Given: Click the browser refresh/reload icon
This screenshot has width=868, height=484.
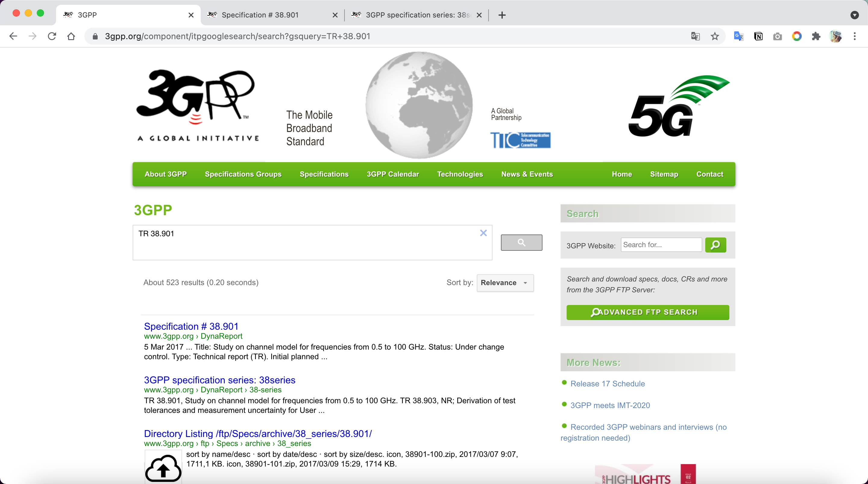Looking at the screenshot, I should pyautogui.click(x=52, y=36).
